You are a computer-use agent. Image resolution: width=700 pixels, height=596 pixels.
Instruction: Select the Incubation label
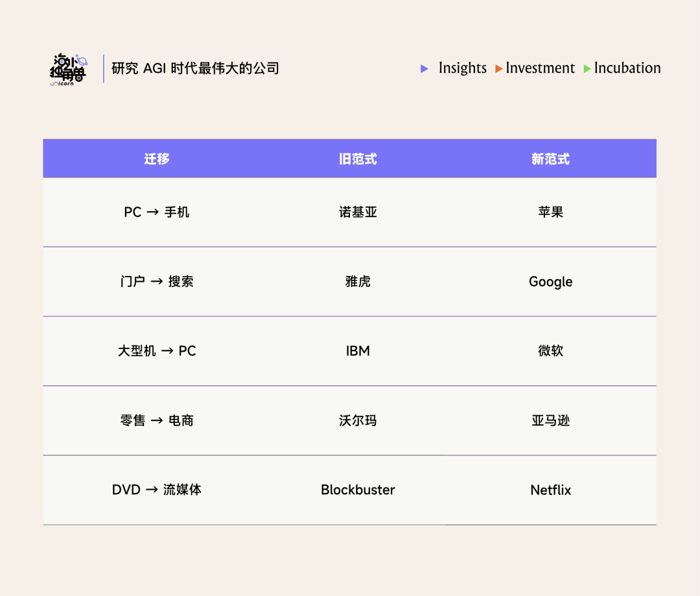click(x=627, y=68)
